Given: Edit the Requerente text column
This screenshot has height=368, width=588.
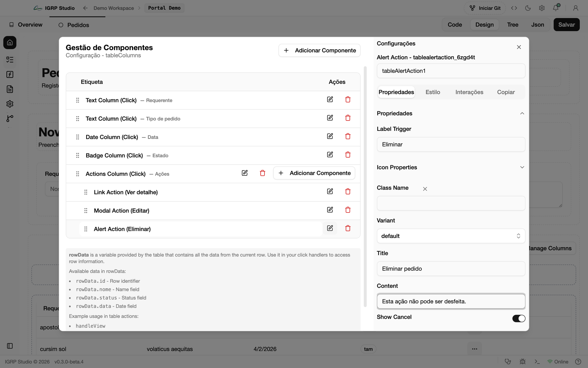Looking at the screenshot, I should (330, 100).
